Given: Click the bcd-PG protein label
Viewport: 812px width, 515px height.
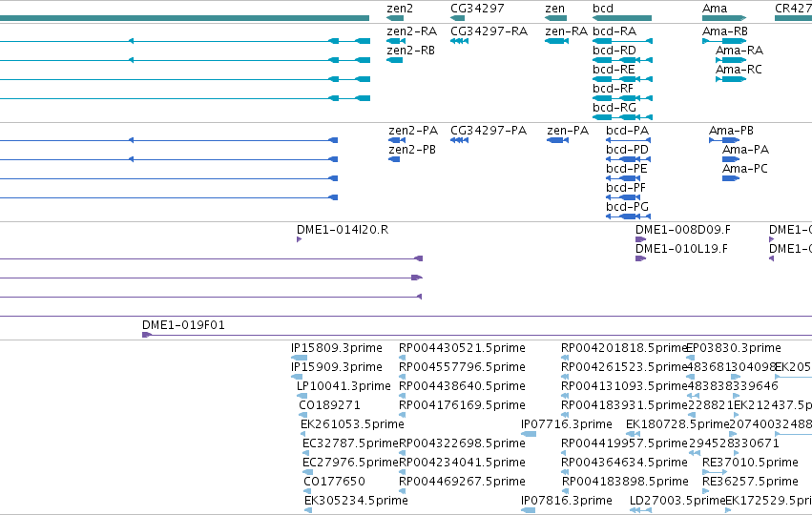Looking at the screenshot, I should (x=627, y=207).
